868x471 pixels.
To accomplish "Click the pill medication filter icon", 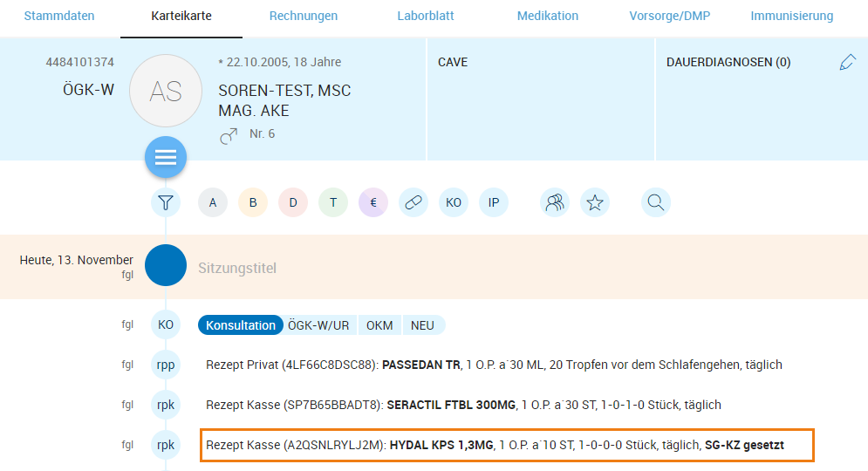I will (413, 203).
